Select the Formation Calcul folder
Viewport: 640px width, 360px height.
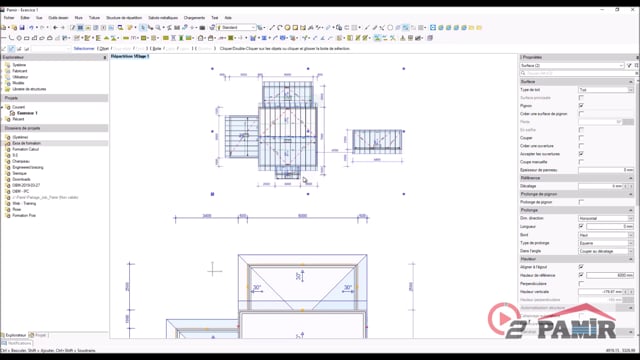click(25, 149)
